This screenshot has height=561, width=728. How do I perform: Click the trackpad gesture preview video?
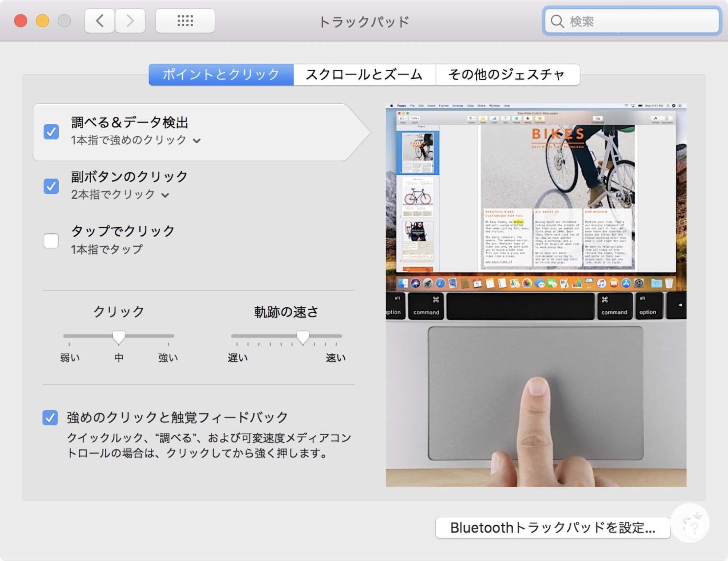pyautogui.click(x=536, y=295)
